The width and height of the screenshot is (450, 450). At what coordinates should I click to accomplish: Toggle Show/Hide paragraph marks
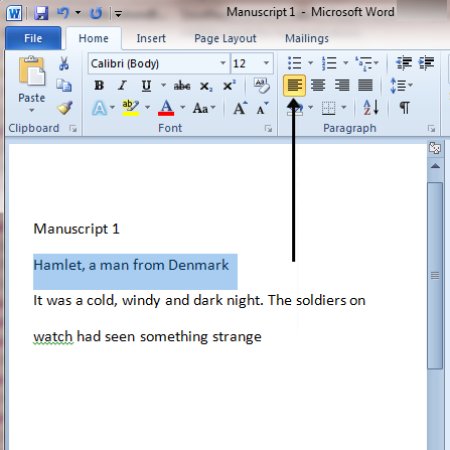[405, 108]
